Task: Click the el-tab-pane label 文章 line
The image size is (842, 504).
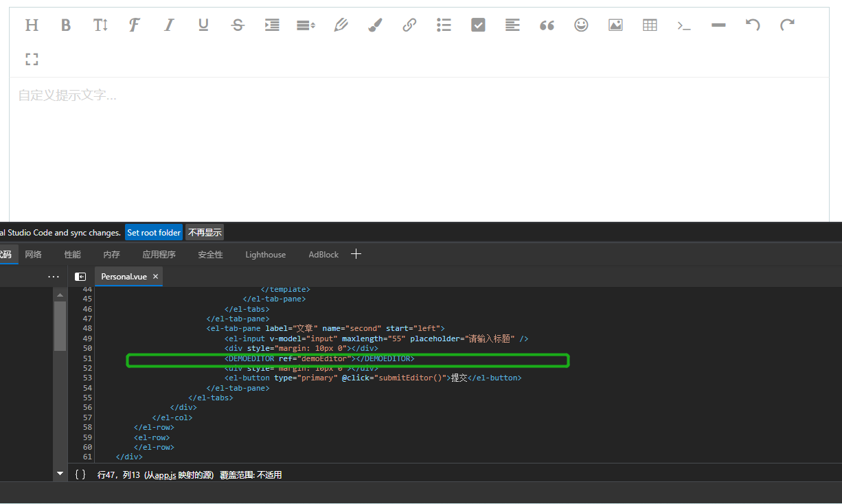Action: pyautogui.click(x=326, y=328)
